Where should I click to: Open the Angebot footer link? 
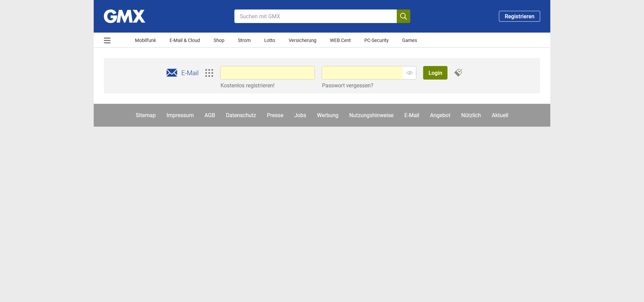click(x=440, y=115)
